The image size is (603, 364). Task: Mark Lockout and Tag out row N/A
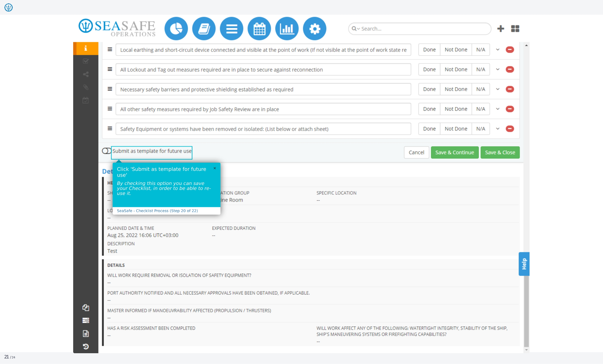click(481, 69)
